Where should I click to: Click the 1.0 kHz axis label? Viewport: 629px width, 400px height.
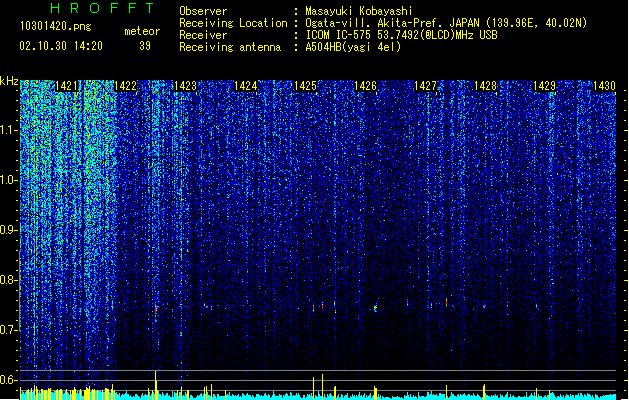pyautogui.click(x=8, y=180)
